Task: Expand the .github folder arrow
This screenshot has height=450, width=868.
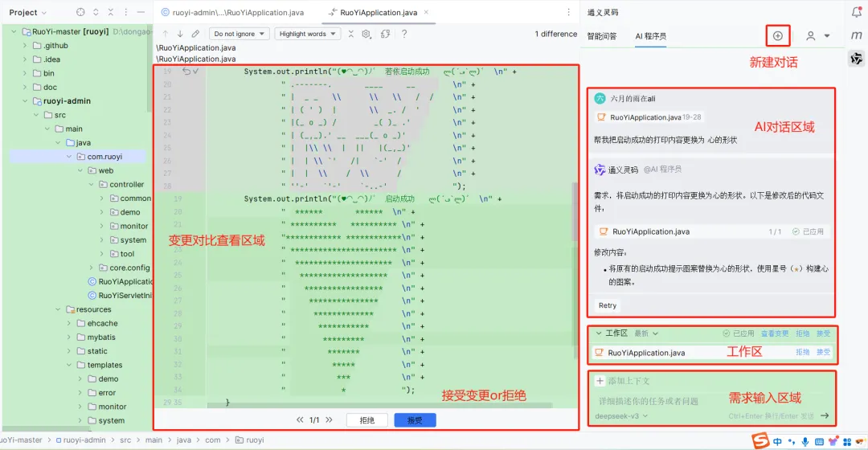Action: point(25,45)
